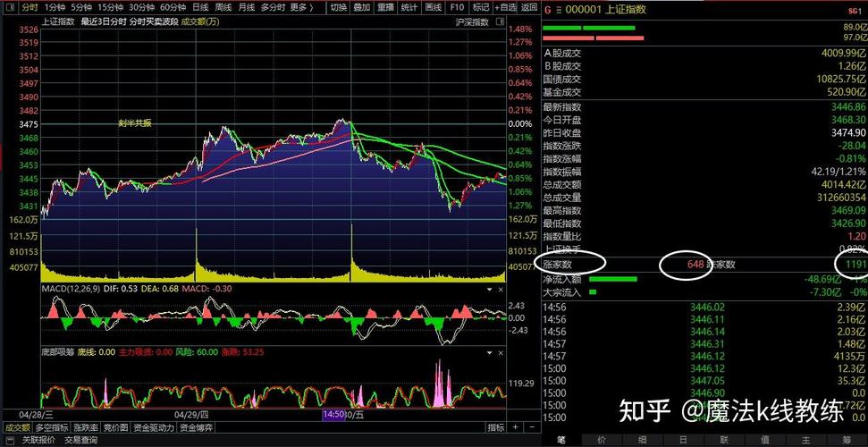868x447 pixels.
Task: Click the 最近3日分时 label in chart header
Action: click(x=103, y=21)
